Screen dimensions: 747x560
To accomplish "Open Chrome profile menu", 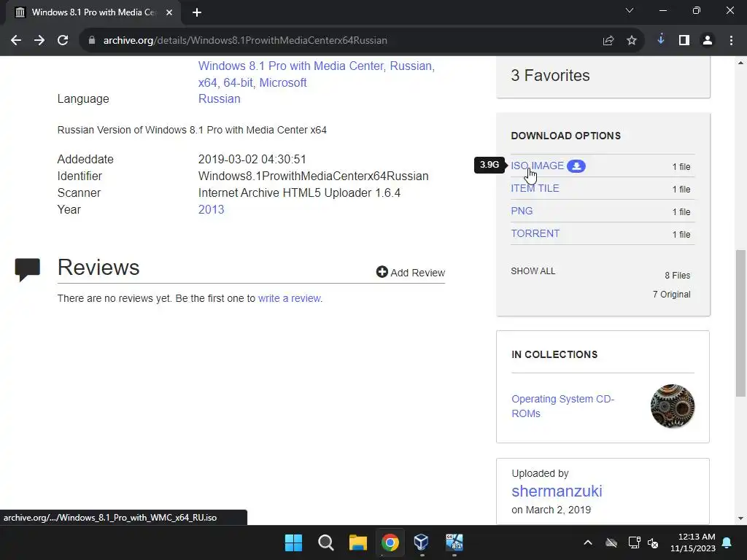I will [x=708, y=41].
